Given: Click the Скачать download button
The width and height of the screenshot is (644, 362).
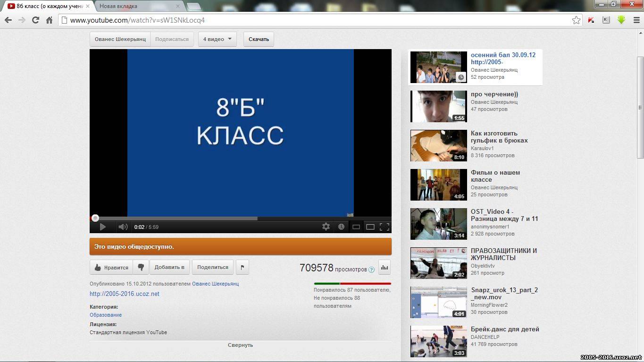Looking at the screenshot, I should pos(259,39).
